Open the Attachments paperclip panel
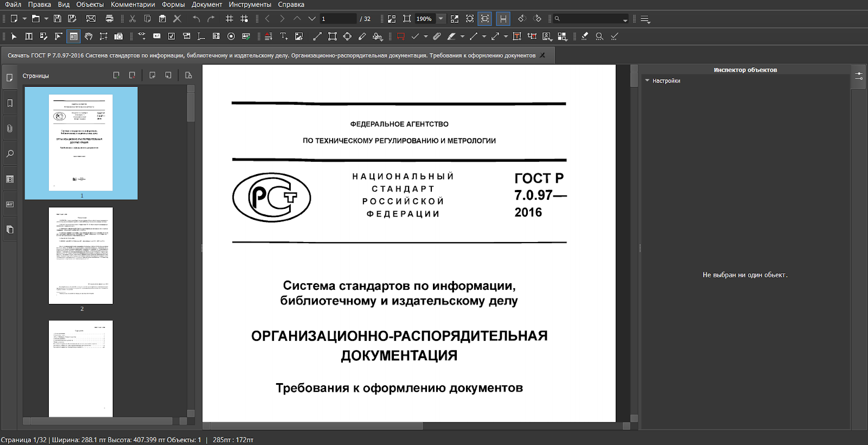 [x=10, y=129]
